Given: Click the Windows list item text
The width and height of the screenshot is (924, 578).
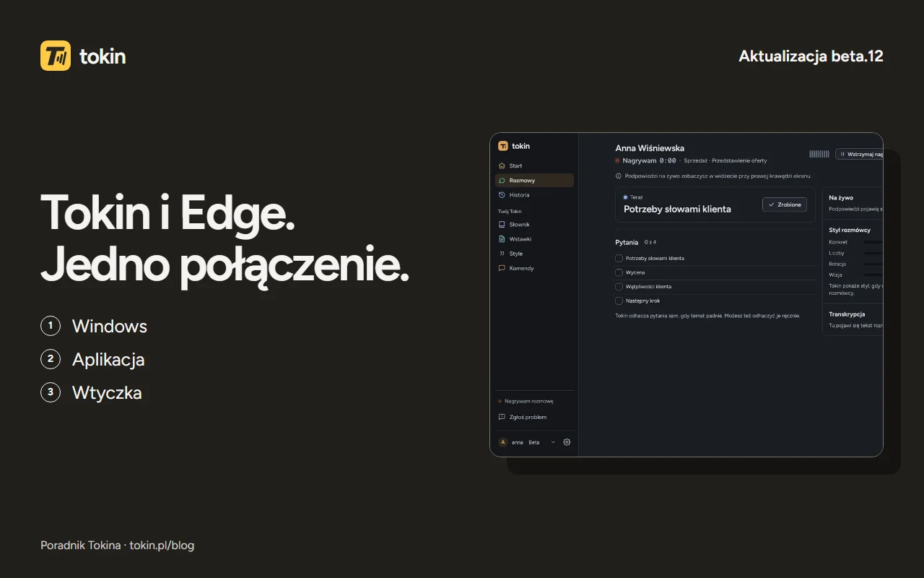Looking at the screenshot, I should pyautogui.click(x=110, y=327).
